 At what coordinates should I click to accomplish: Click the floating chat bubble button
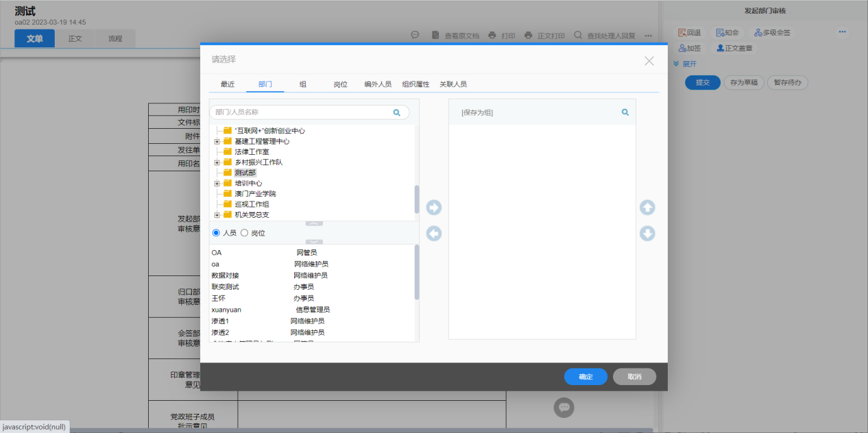click(x=564, y=407)
